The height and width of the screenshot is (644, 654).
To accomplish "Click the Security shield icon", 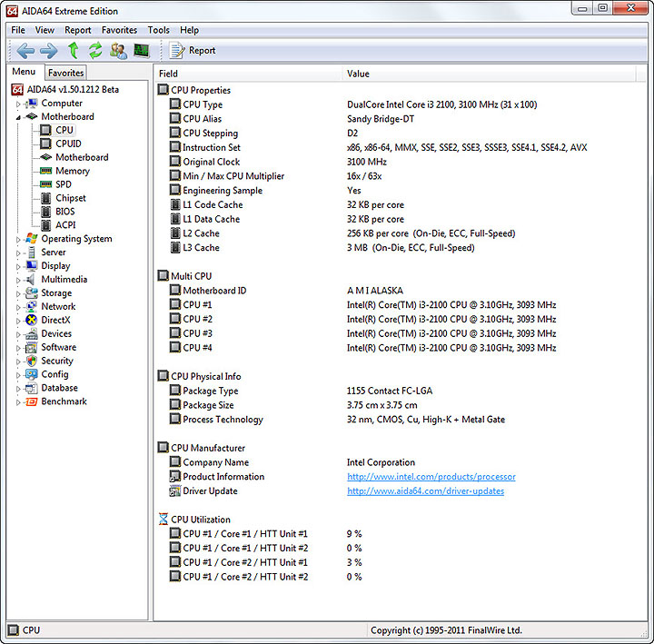I will [x=31, y=361].
